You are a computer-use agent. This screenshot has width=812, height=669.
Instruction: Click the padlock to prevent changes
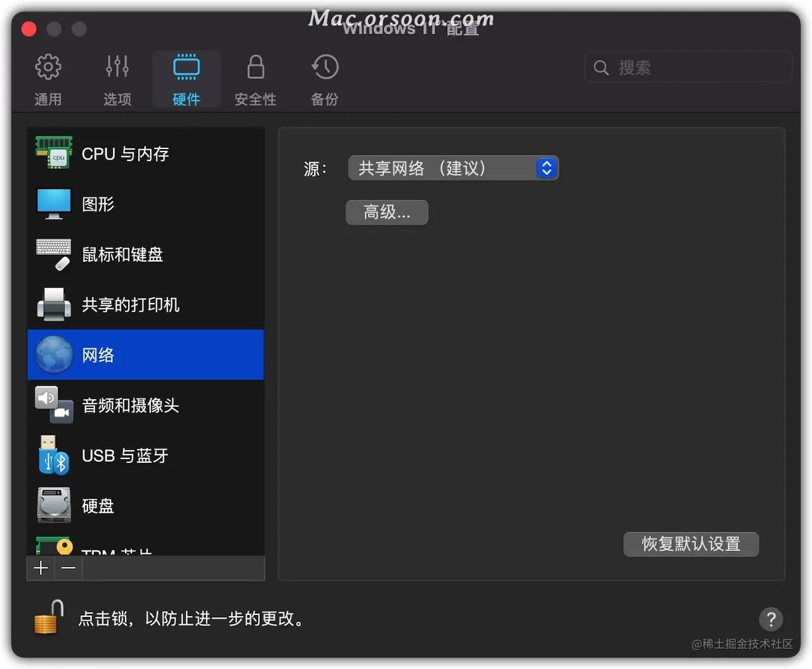click(x=49, y=617)
